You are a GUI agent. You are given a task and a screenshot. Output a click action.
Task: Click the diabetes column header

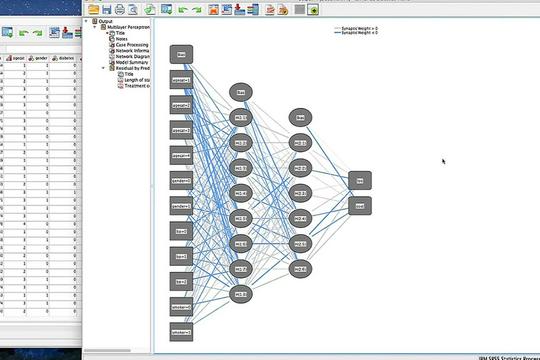click(63, 58)
